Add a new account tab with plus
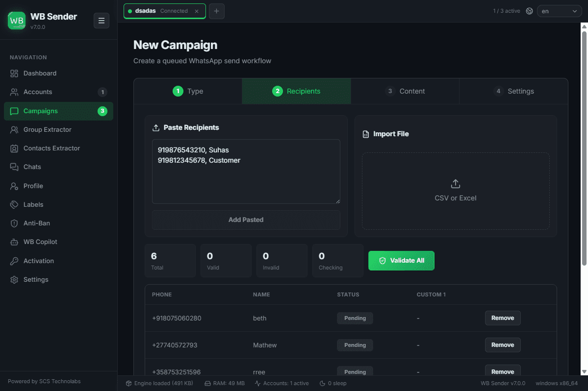Image resolution: width=588 pixels, height=391 pixels. click(216, 11)
